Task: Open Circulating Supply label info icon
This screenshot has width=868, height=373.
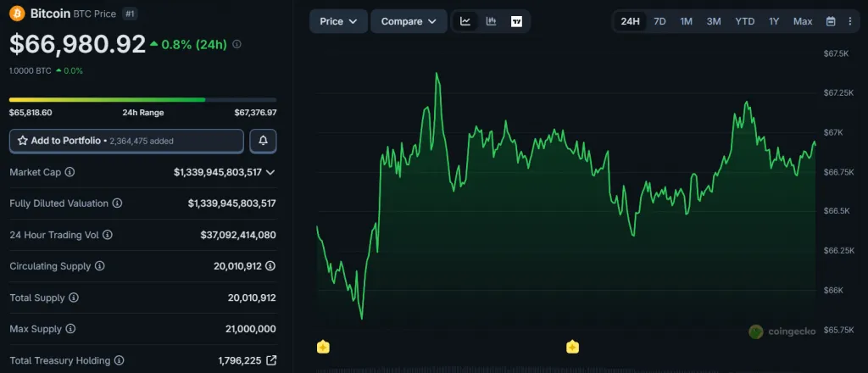Action: click(x=100, y=266)
